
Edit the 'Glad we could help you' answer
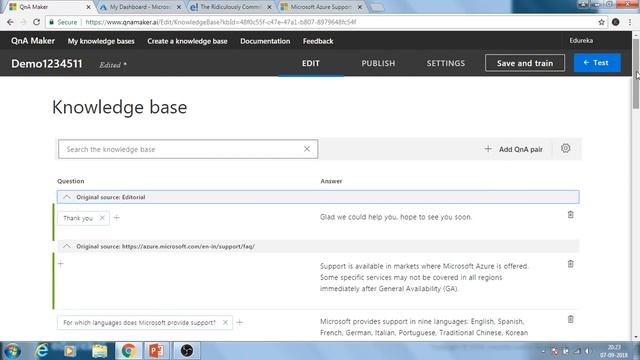coord(396,217)
